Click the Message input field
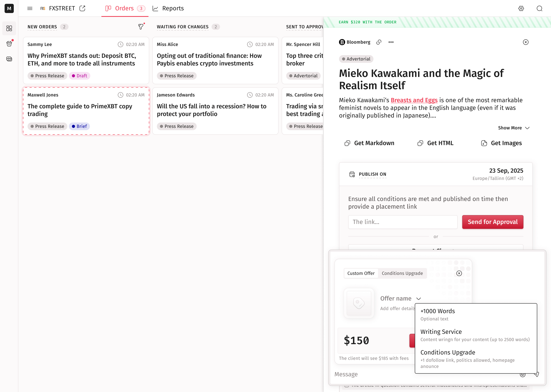This screenshot has width=551, height=392. pyautogui.click(x=425, y=374)
